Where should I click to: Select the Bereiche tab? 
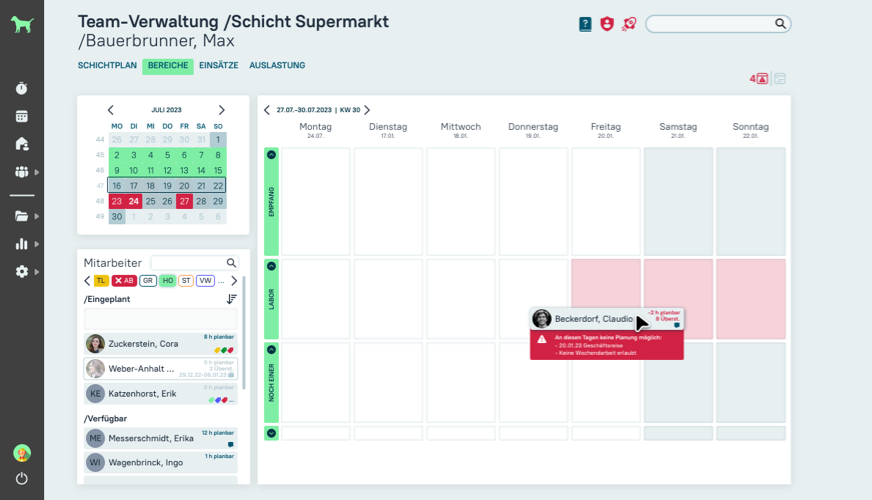[168, 66]
